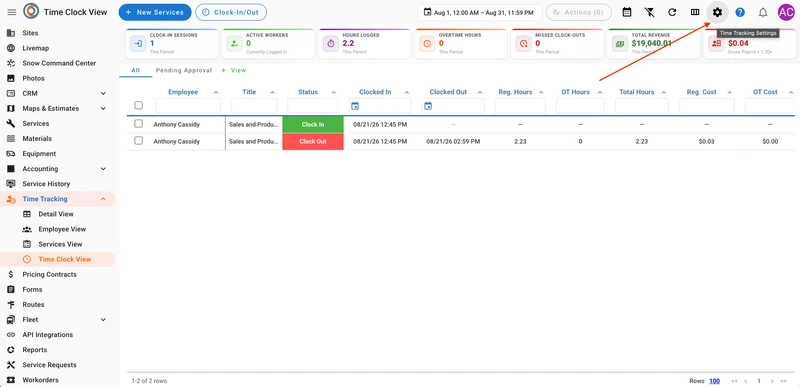The height and width of the screenshot is (387, 800).
Task: Open Pricing Contracts in sidebar
Action: pos(49,274)
